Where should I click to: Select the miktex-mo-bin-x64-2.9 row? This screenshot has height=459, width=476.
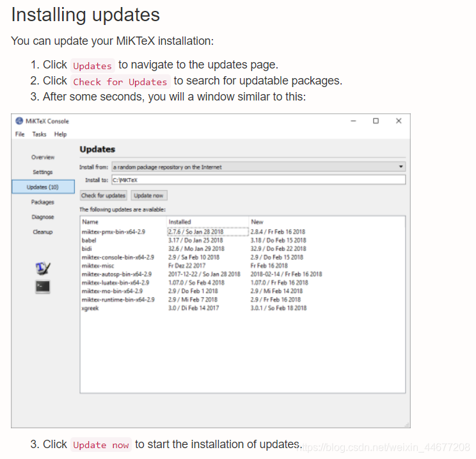[242, 291]
